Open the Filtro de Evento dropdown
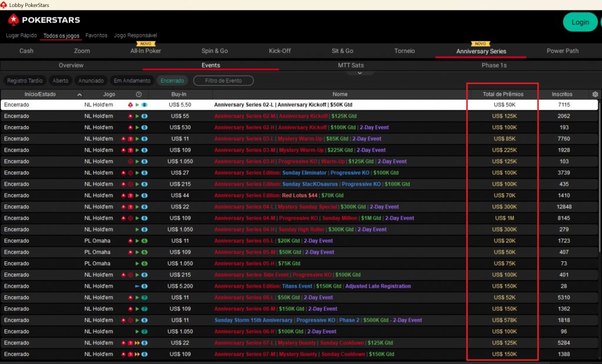Viewport: 602px width, 364px height. pyautogui.click(x=223, y=80)
